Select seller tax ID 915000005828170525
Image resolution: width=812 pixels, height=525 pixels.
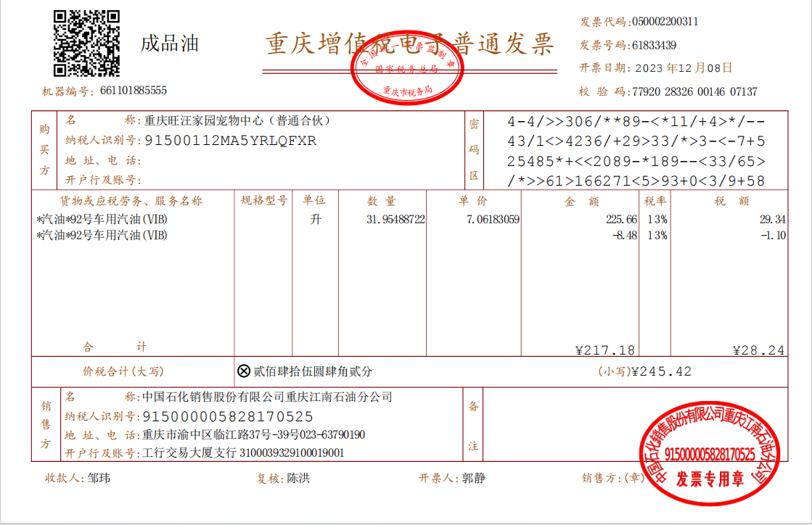[x=228, y=416]
